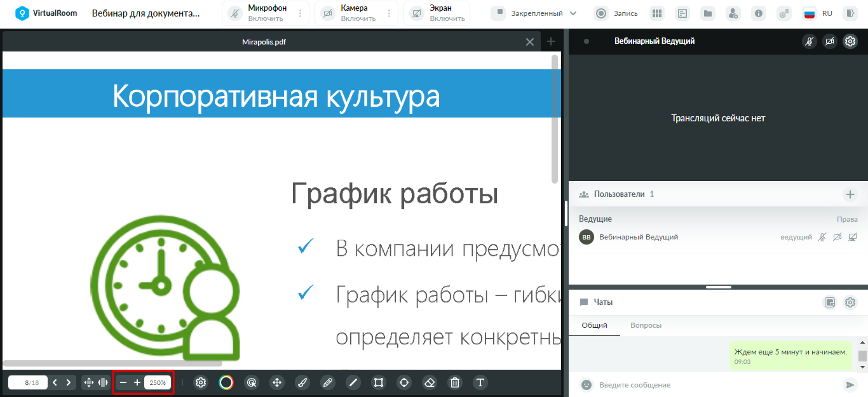Expand the Закрепленный layout dropdown
The height and width of the screenshot is (397, 868).
coord(534,13)
